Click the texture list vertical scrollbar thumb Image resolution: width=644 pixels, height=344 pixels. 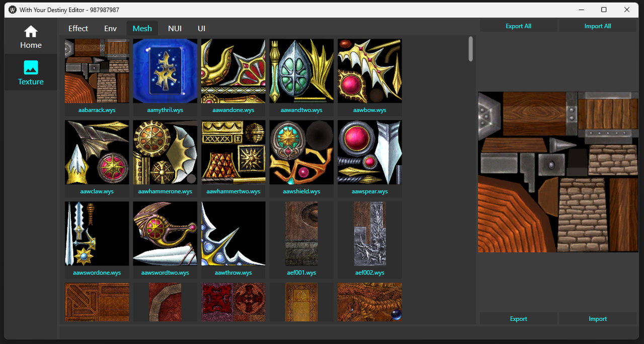pos(471,49)
